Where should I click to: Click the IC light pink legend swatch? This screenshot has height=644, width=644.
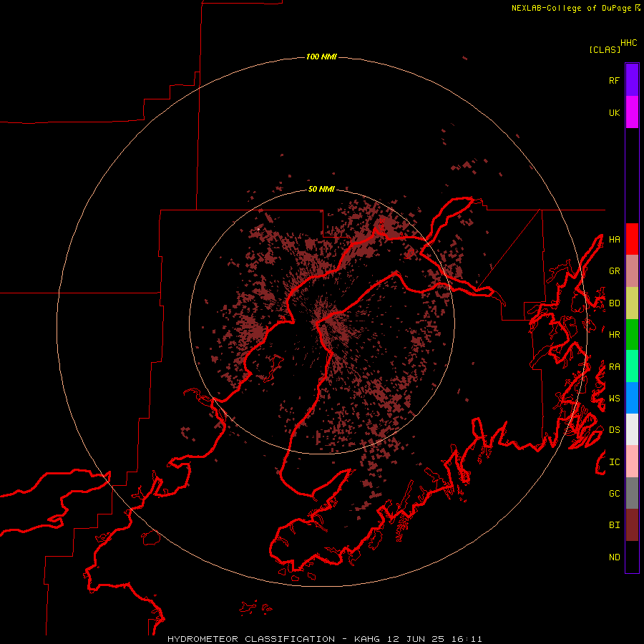[632, 462]
